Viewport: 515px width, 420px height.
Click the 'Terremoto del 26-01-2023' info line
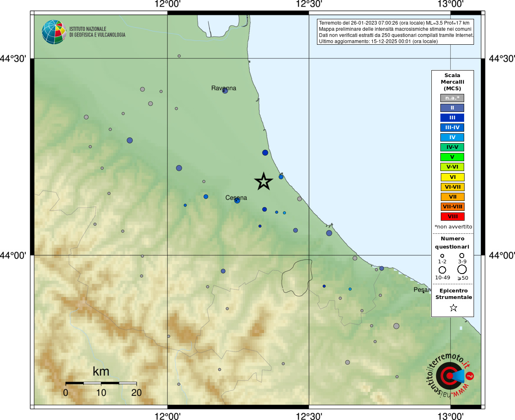click(394, 23)
